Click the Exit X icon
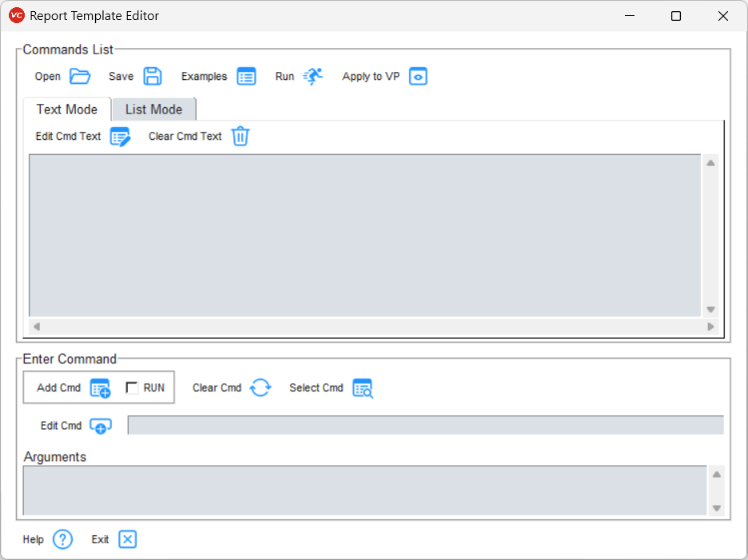The image size is (748, 560). point(127,539)
